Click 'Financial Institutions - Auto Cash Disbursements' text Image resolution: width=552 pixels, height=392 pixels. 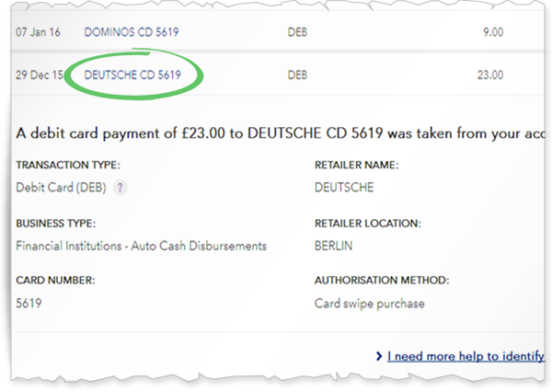(141, 246)
